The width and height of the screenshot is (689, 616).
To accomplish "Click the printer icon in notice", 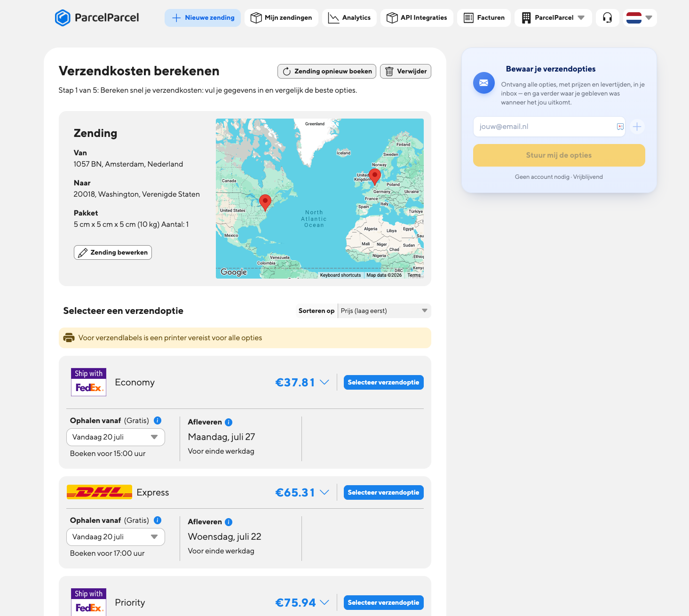I will 69,338.
